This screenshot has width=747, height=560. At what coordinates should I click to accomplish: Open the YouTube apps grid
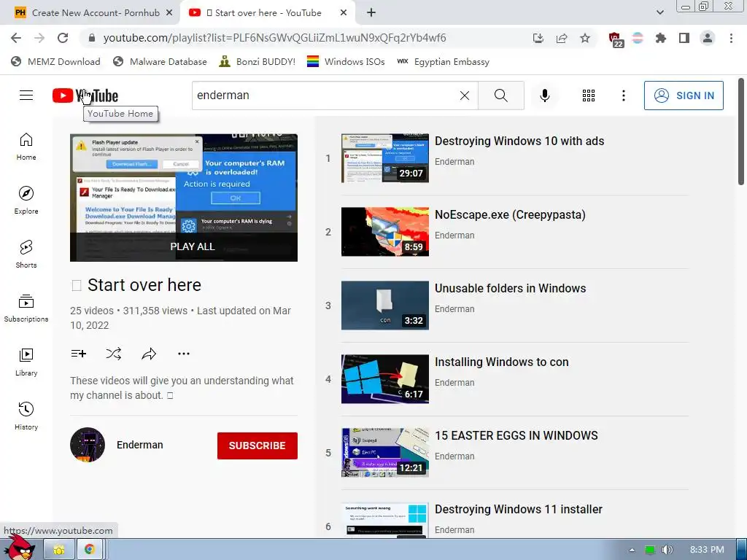(x=589, y=96)
